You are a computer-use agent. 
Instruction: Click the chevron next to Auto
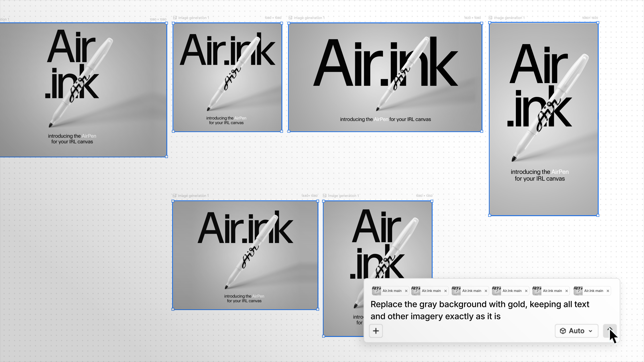tap(591, 331)
